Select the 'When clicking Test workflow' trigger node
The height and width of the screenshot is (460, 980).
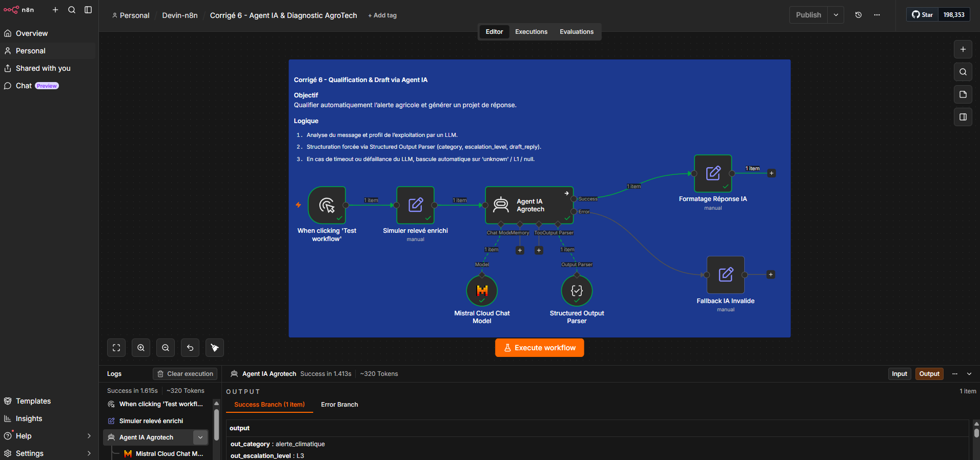[x=327, y=205]
